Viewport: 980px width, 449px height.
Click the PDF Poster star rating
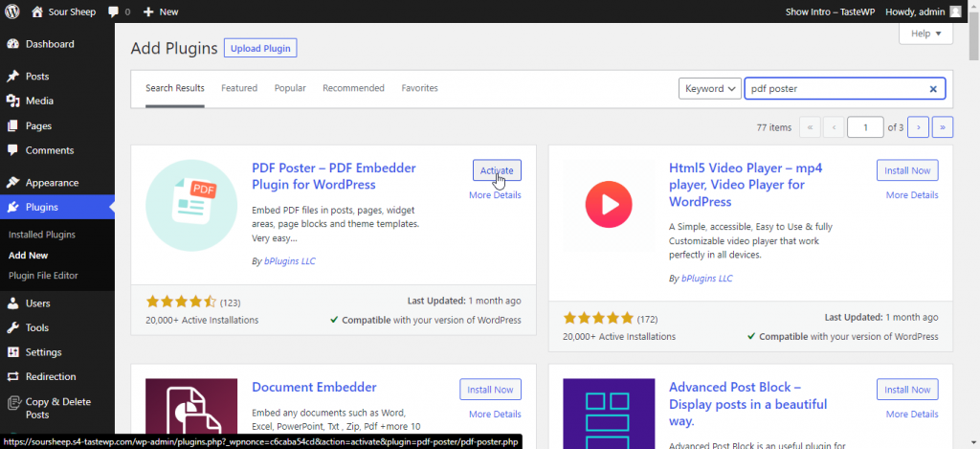point(181,302)
